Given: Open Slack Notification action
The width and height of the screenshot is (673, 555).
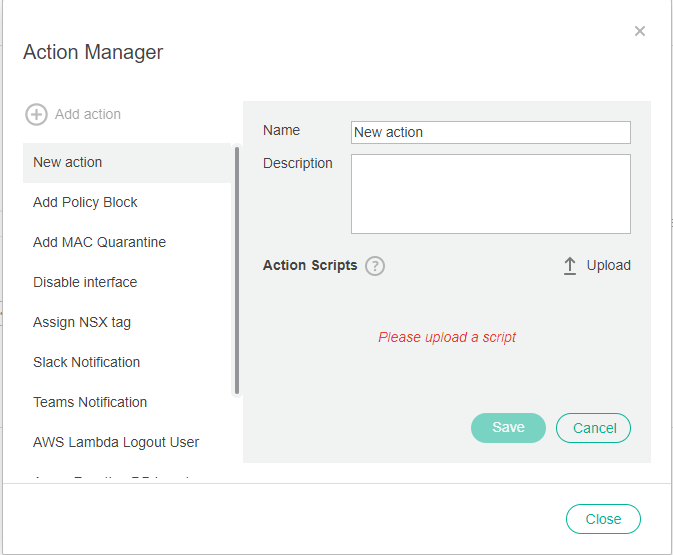Looking at the screenshot, I should coord(86,362).
